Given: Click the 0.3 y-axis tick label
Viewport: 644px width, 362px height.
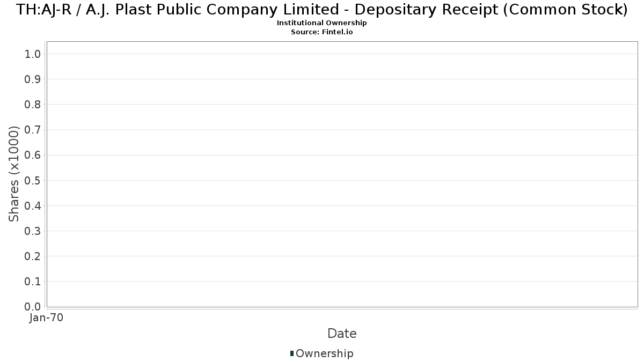Looking at the screenshot, I should point(33,231).
